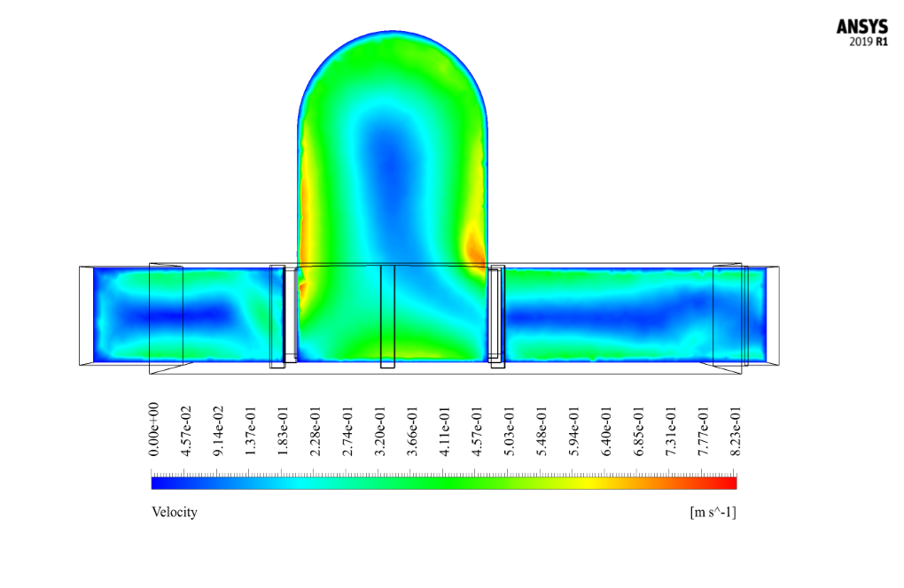Click the wireframe box at the far left end
This screenshot has width=904, height=588.
point(86,314)
